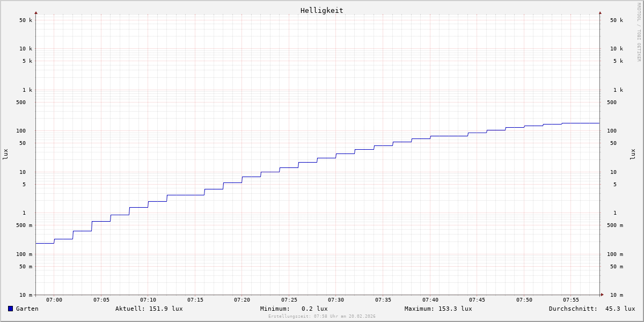This screenshot has height=322, width=644.
Task: Click the rotated lux label on left axis
Action: (5, 154)
